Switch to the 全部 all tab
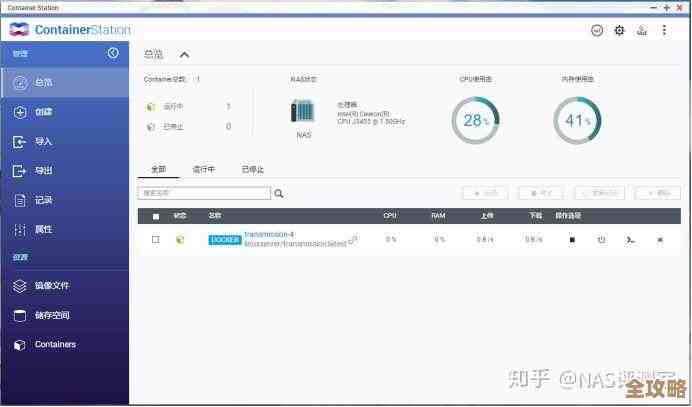This screenshot has height=407, width=692. [x=158, y=170]
